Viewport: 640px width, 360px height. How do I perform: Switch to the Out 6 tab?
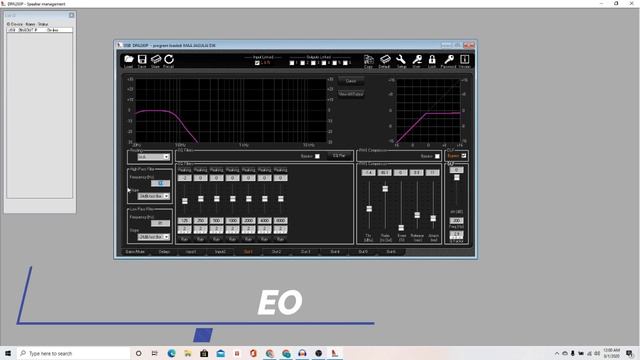click(x=391, y=252)
